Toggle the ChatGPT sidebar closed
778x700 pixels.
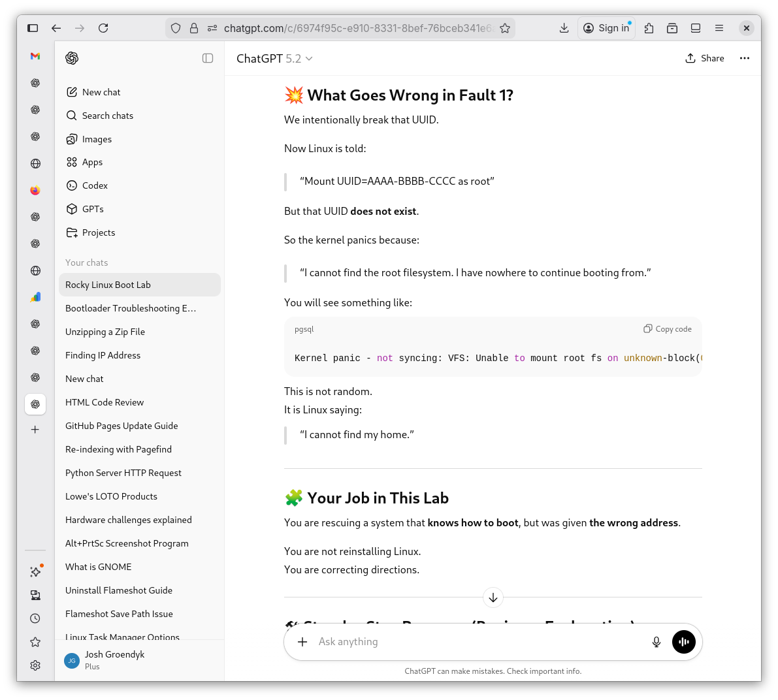pos(208,58)
